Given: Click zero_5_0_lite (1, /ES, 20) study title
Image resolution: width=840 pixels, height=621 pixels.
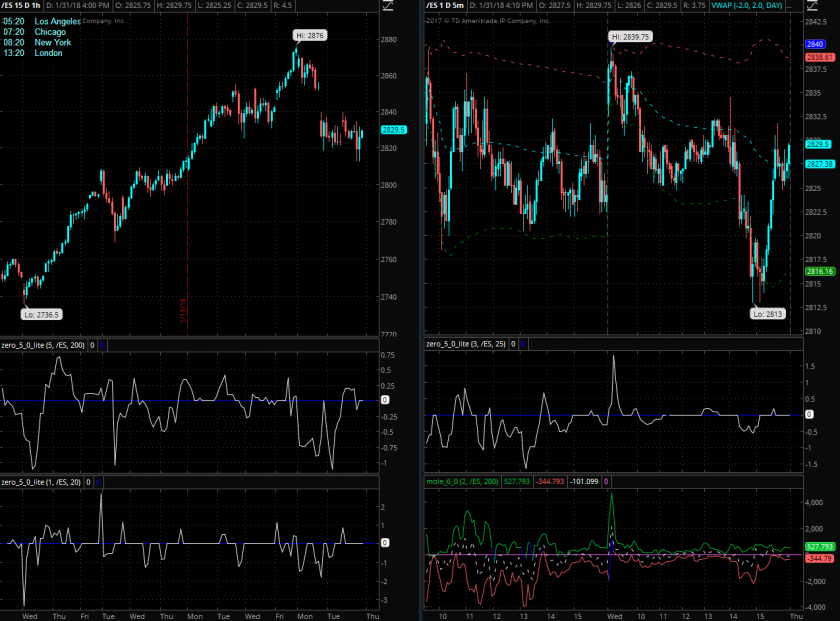Looking at the screenshot, I should [x=41, y=482].
